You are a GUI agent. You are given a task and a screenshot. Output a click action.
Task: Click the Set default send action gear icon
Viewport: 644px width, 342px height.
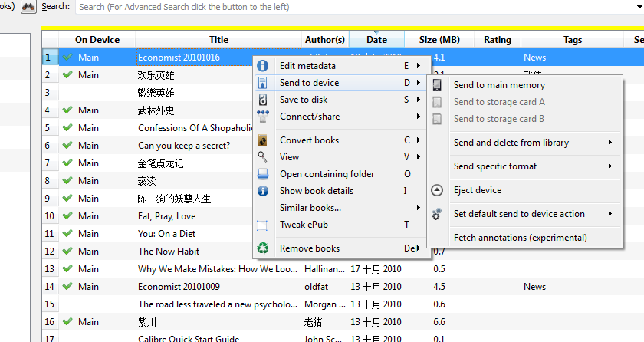coord(436,214)
